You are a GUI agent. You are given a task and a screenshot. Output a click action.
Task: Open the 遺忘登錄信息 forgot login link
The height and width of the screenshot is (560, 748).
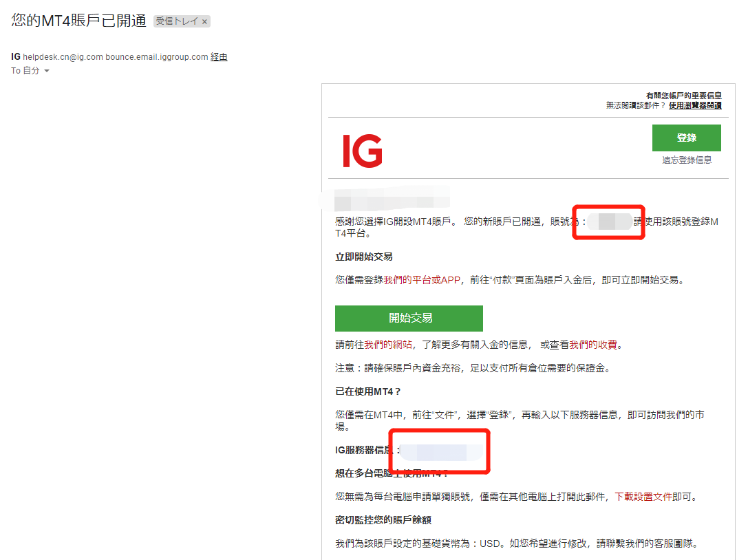687,160
